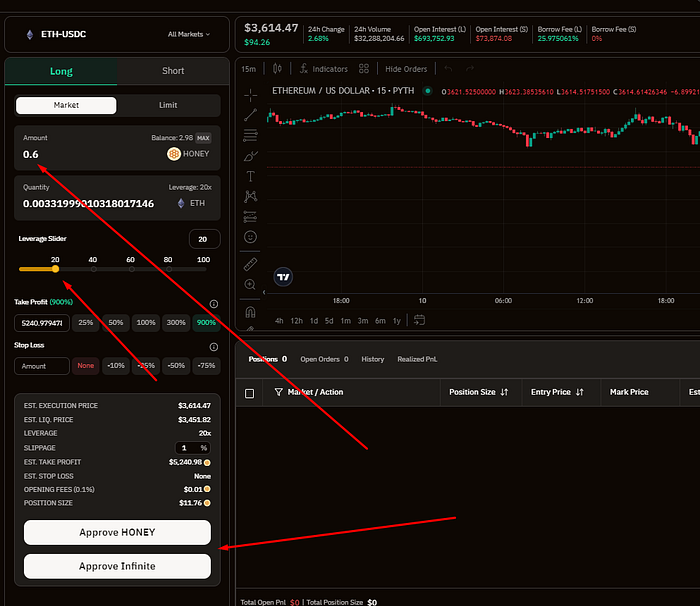Select 900% take profit preset
700x606 pixels.
(x=206, y=322)
